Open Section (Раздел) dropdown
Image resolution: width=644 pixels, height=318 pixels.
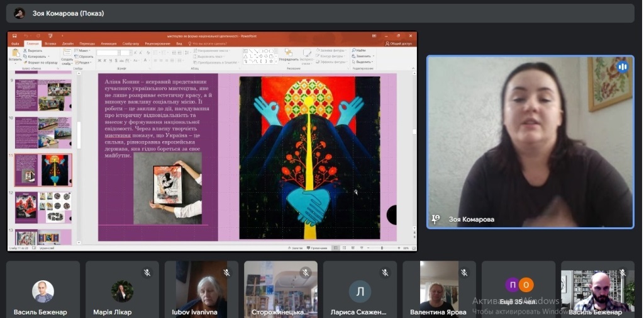[84, 62]
